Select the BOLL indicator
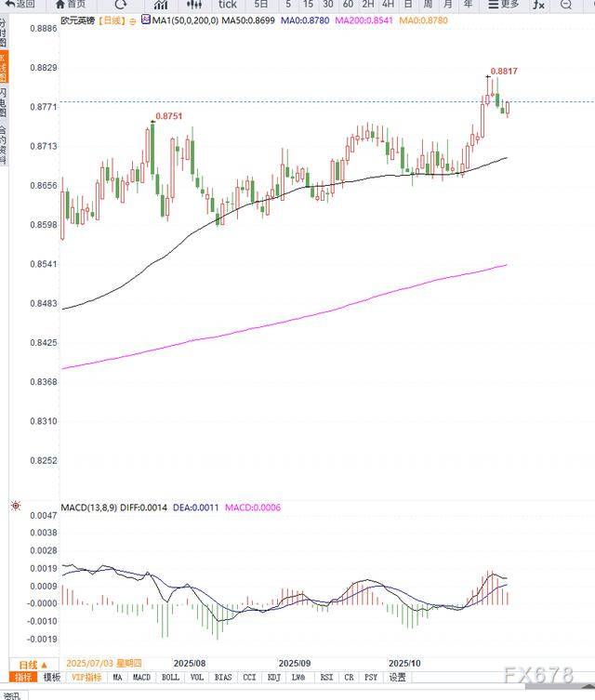This screenshot has height=700, width=595. (x=171, y=678)
